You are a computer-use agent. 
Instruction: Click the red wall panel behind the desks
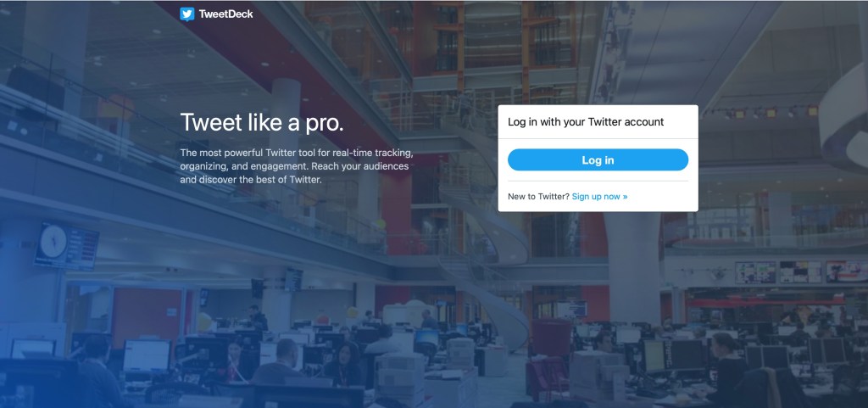(x=147, y=315)
